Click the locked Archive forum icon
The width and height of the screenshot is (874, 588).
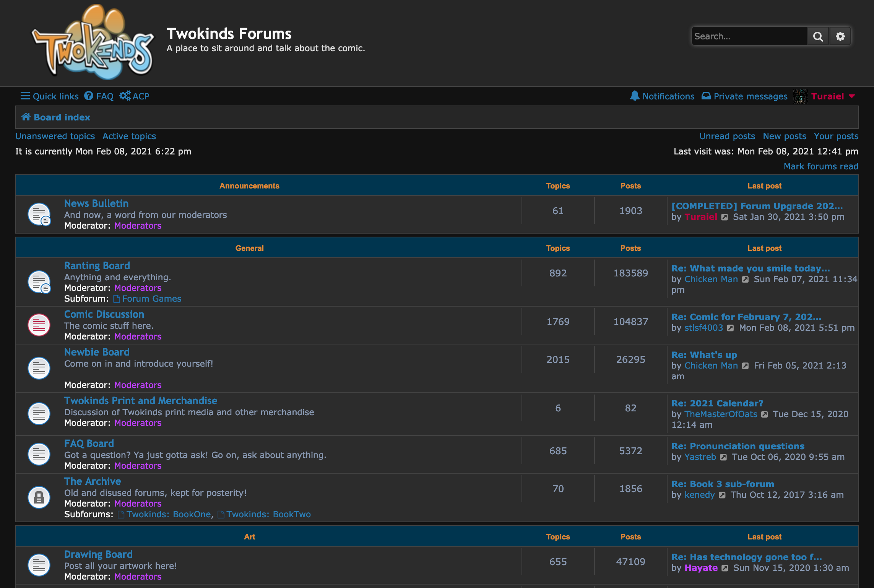click(39, 497)
